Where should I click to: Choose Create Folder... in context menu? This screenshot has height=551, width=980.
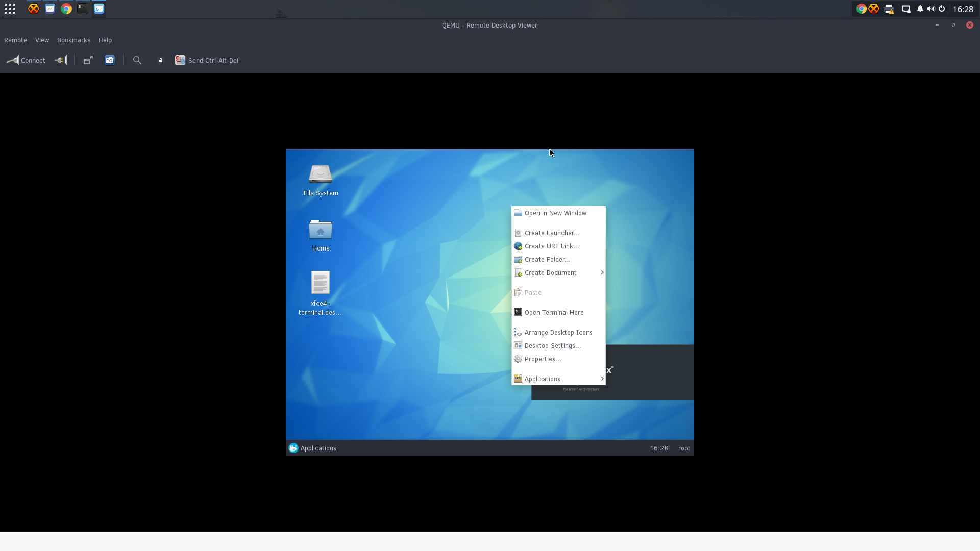click(558, 260)
